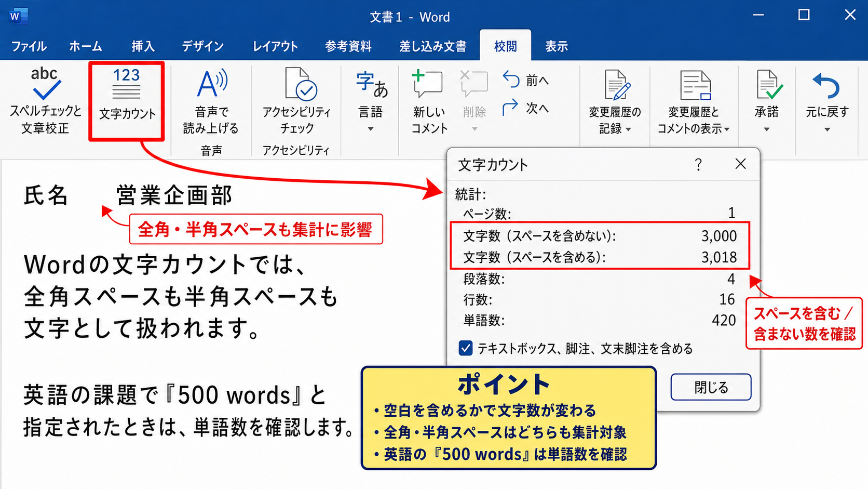Click the 閉じる button
Image resolution: width=868 pixels, height=489 pixels.
[711, 387]
